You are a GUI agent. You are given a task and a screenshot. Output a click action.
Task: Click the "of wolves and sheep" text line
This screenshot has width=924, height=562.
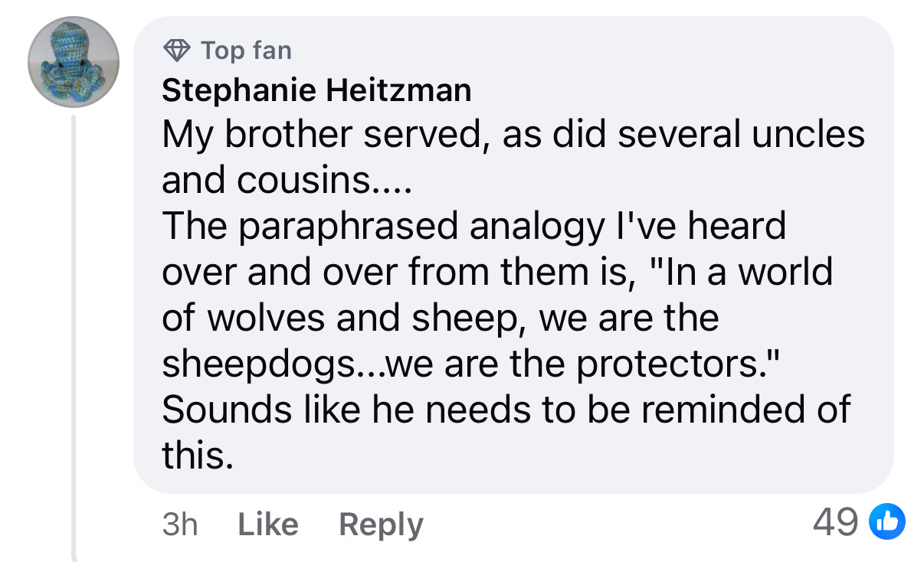(345, 318)
